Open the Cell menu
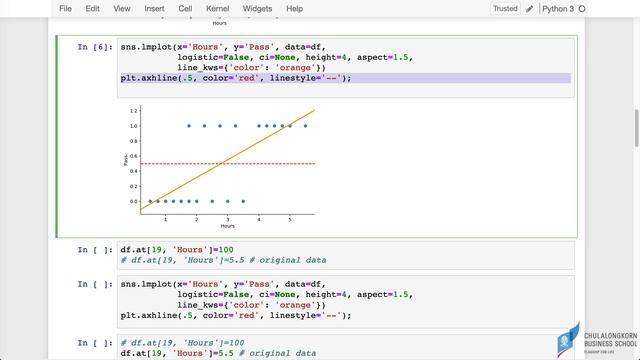The image size is (640, 360). pos(185,9)
